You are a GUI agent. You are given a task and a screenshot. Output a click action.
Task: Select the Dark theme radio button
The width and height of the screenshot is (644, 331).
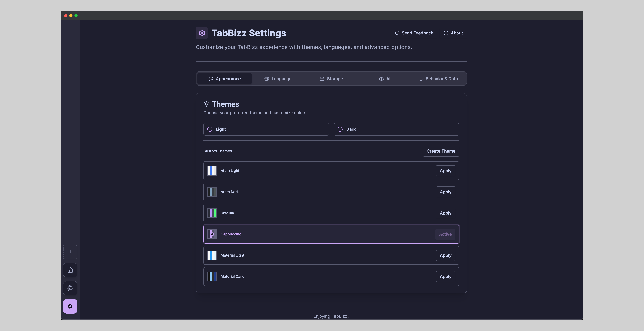click(x=340, y=129)
